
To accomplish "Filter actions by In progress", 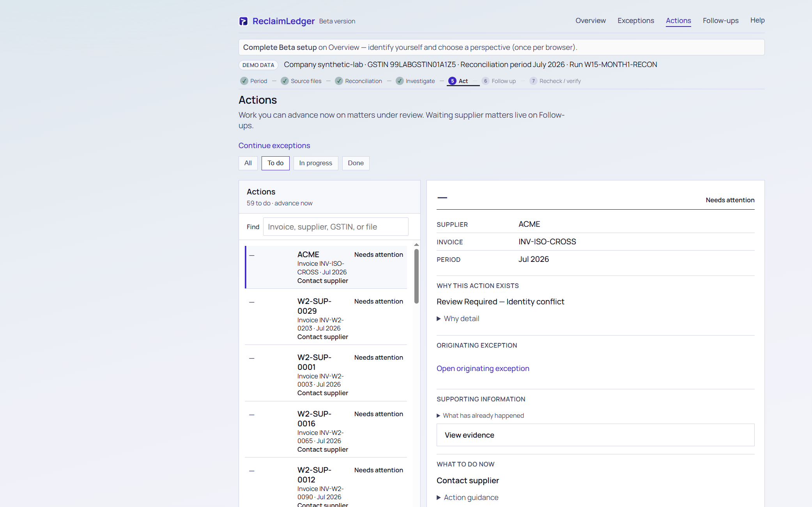I will [x=316, y=163].
